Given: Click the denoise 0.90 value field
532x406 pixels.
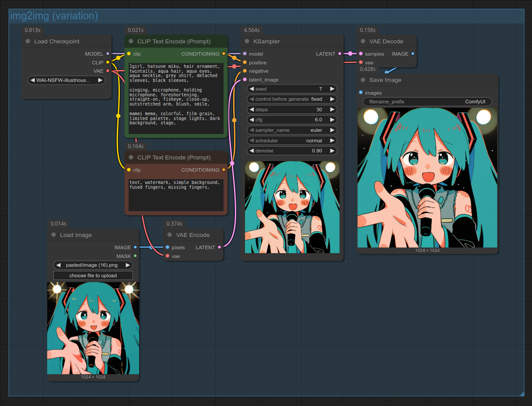Looking at the screenshot, I should tap(292, 151).
